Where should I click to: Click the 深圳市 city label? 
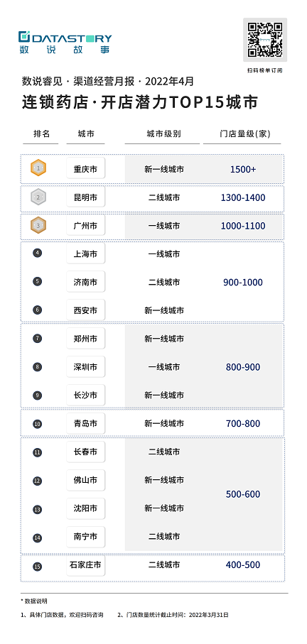(85, 367)
